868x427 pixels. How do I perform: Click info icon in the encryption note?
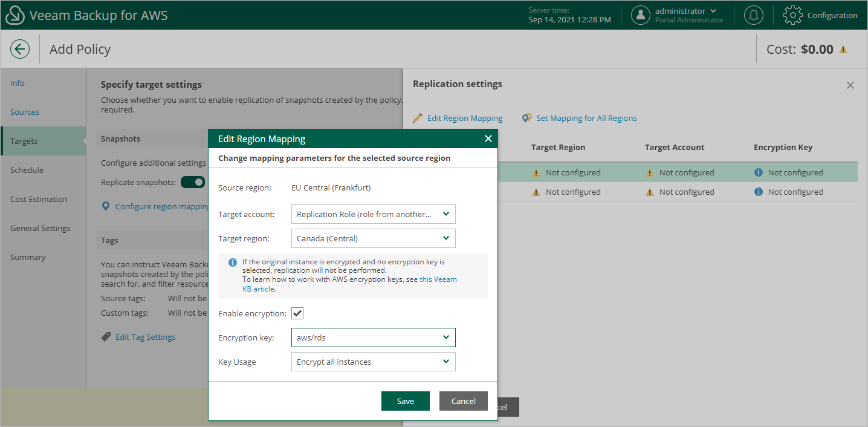click(x=233, y=262)
